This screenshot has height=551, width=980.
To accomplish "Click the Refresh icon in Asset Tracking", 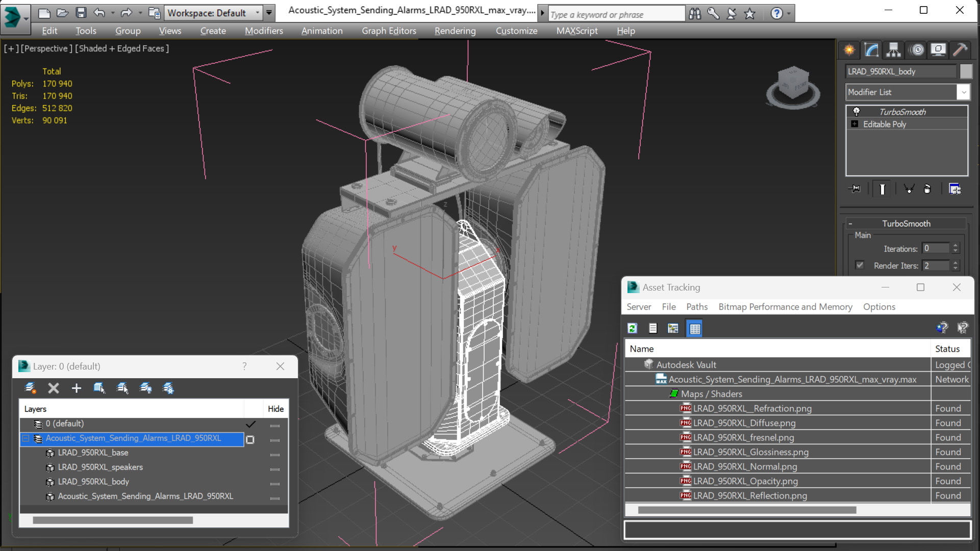I will coord(633,328).
